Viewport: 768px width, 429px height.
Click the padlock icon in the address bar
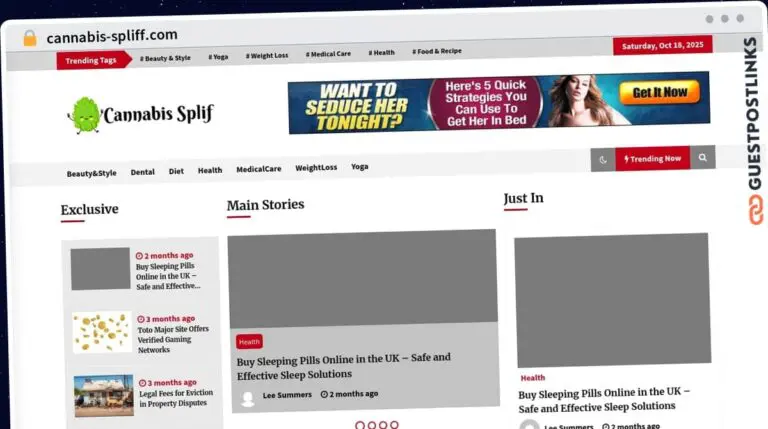(30, 38)
